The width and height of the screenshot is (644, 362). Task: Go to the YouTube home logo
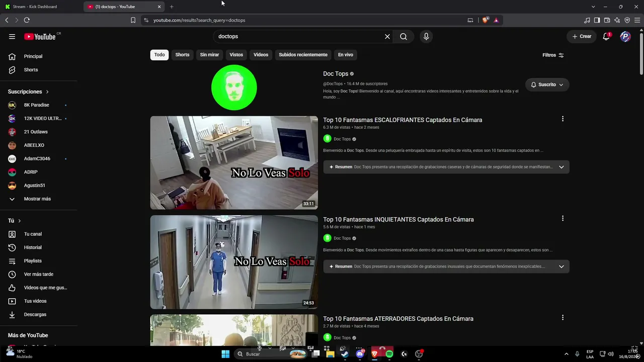pos(40,36)
